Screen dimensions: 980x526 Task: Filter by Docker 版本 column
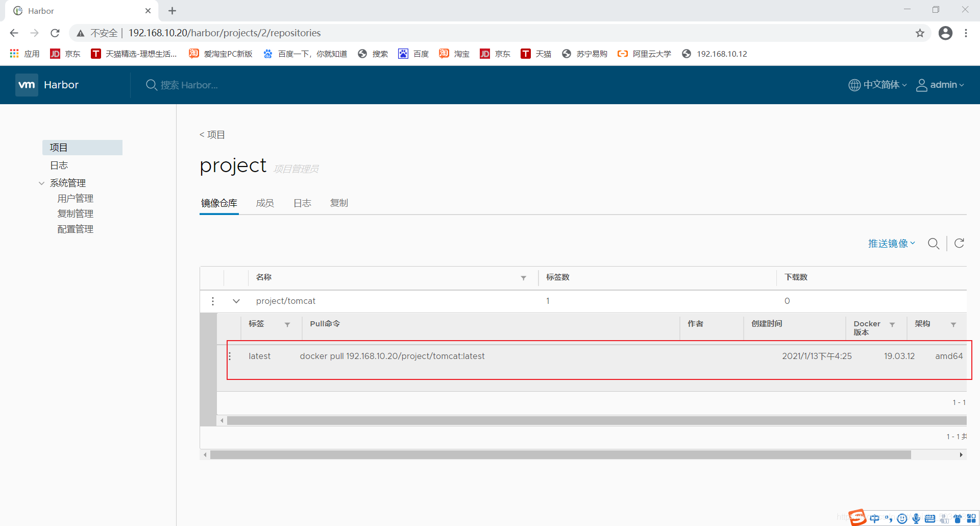(892, 324)
